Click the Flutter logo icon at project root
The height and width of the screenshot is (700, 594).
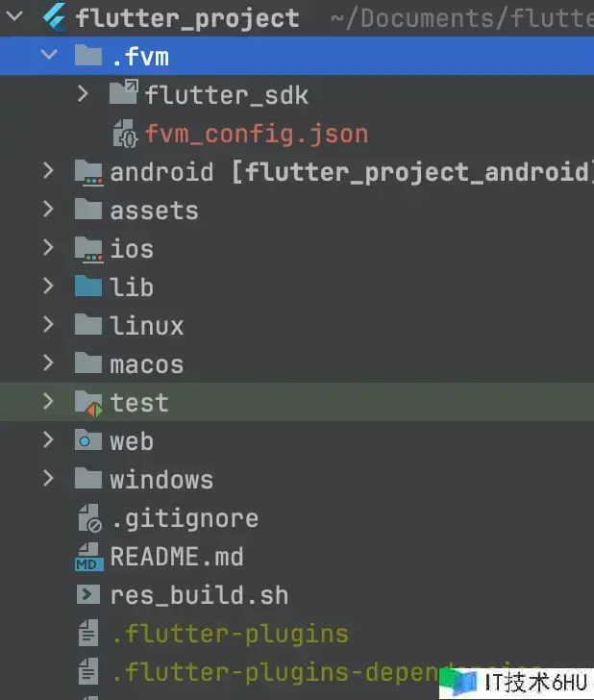coord(55,17)
